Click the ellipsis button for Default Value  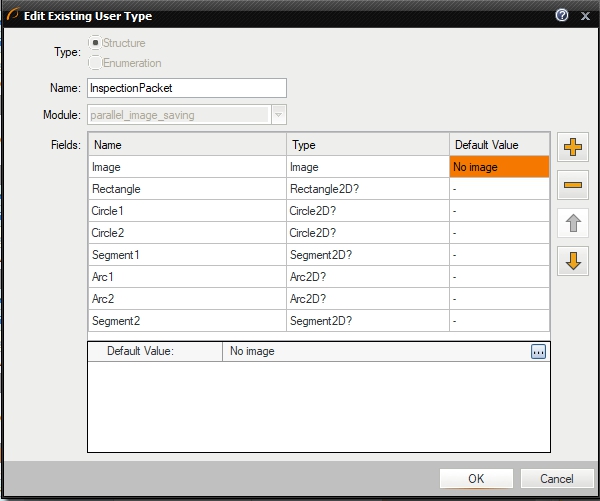coord(538,352)
